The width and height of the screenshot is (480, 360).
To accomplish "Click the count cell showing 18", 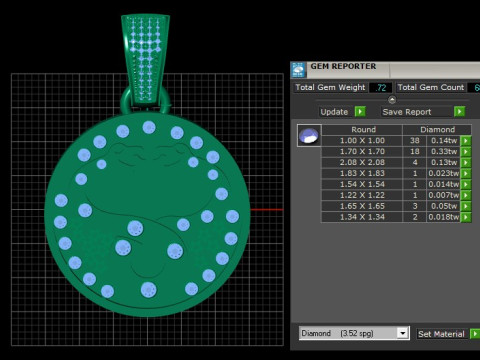I will [415, 152].
